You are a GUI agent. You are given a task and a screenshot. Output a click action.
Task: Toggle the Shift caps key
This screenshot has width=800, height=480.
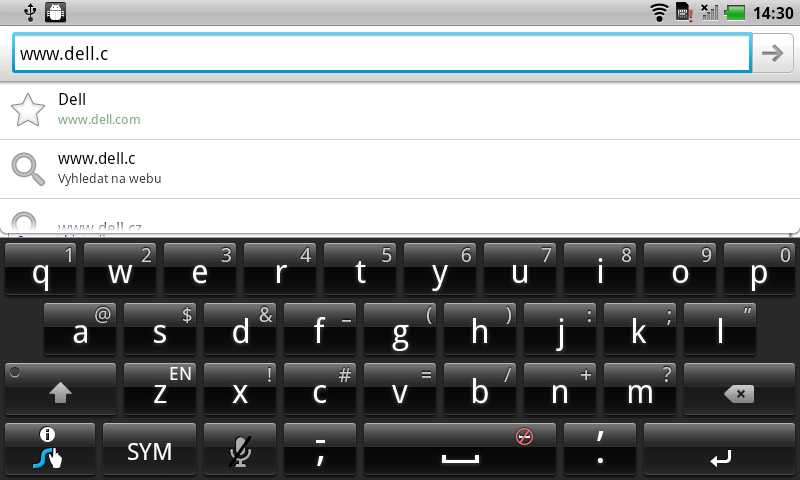(60, 389)
